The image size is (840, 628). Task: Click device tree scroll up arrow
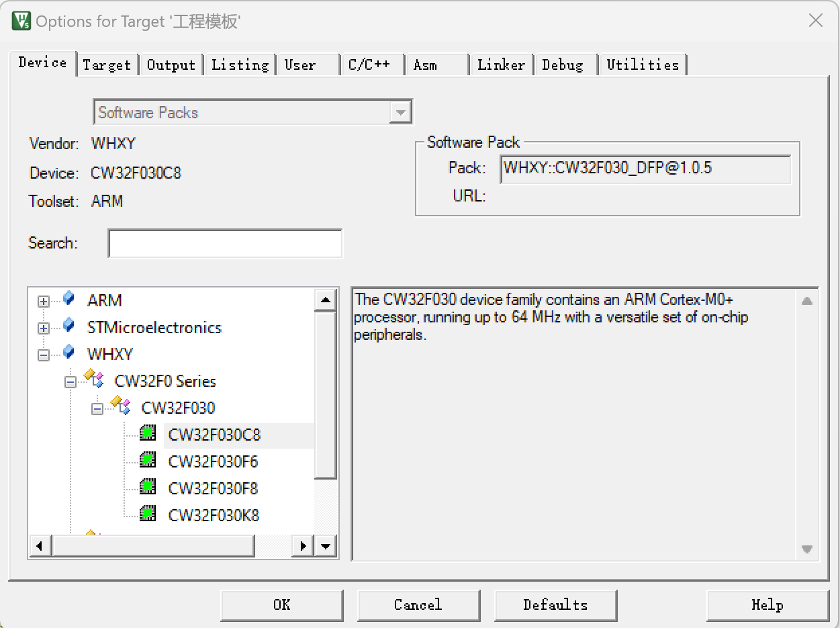tap(326, 300)
